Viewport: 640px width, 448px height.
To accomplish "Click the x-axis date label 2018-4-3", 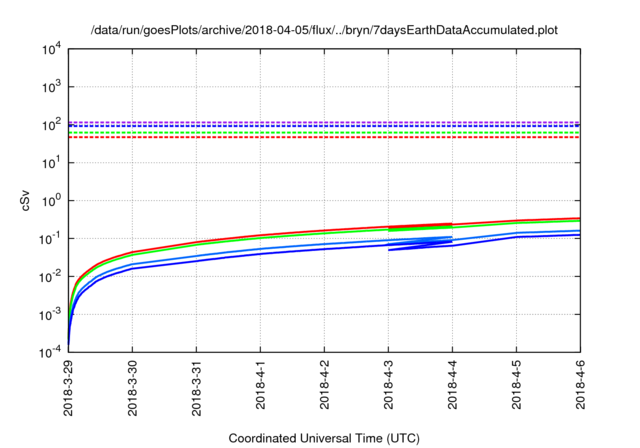I will [x=389, y=385].
